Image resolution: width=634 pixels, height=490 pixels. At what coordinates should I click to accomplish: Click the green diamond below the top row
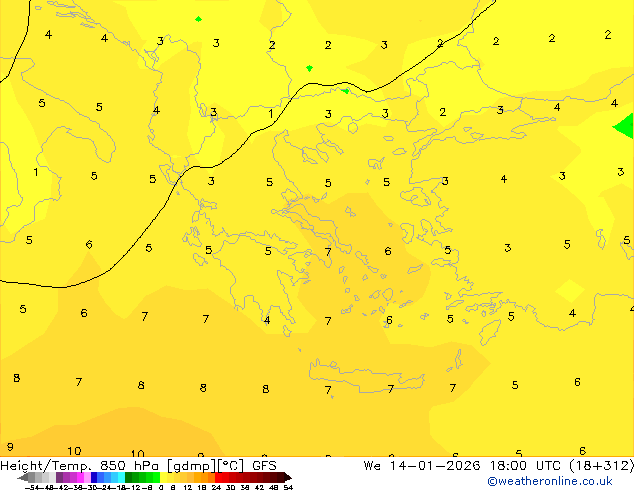[x=309, y=68]
